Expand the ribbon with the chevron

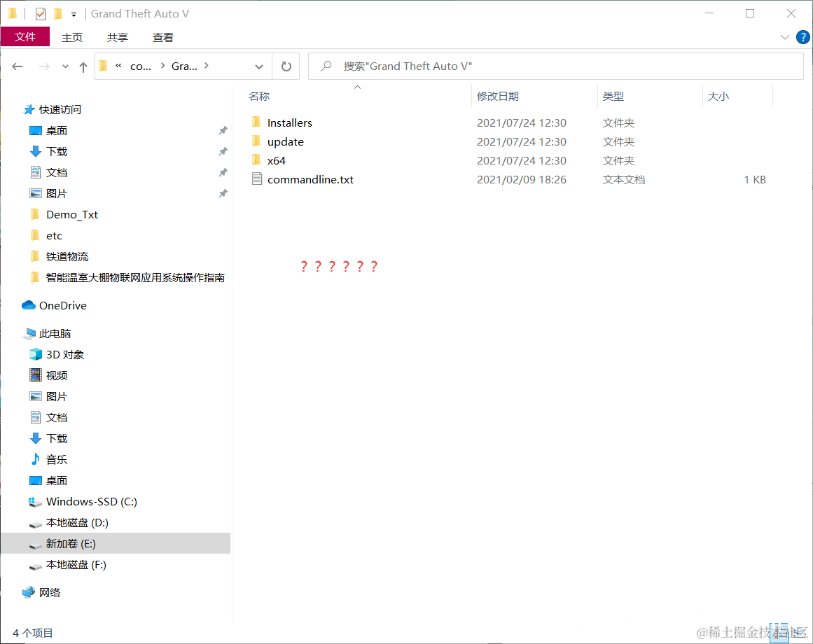pos(784,37)
